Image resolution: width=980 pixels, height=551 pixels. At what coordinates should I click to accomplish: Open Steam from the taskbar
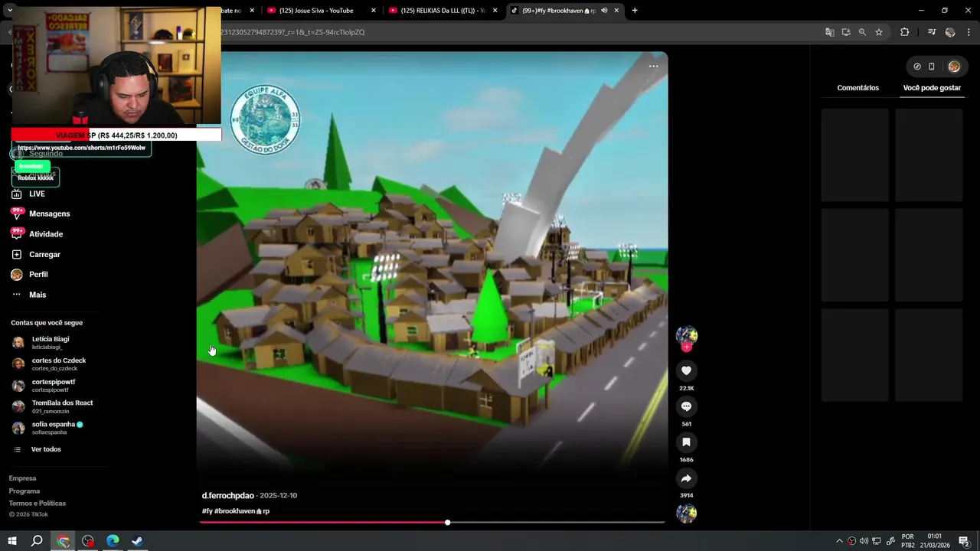137,541
